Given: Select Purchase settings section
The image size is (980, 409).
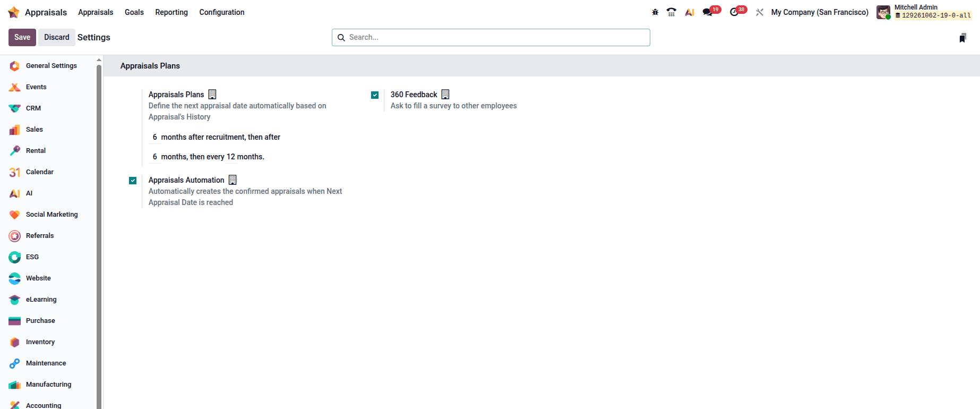Looking at the screenshot, I should [x=48, y=321].
